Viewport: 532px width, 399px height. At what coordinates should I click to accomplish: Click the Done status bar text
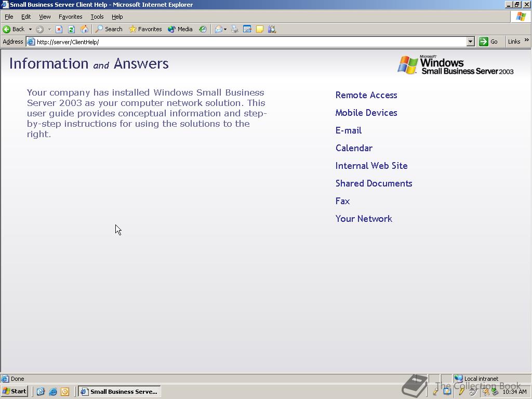coord(17,379)
